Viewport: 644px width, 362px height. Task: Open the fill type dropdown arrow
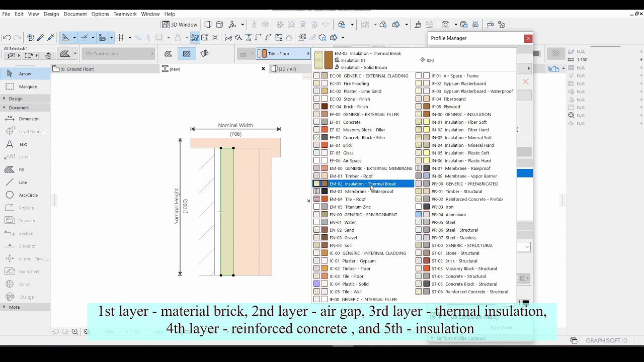[x=75, y=54]
